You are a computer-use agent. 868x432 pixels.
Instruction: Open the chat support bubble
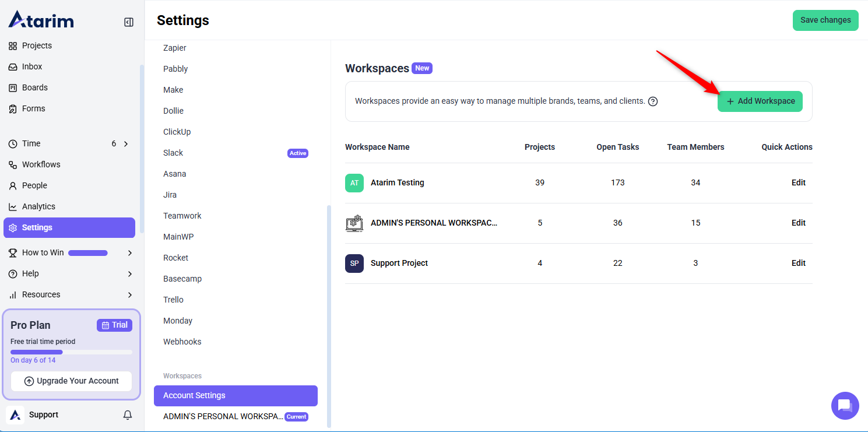point(845,406)
